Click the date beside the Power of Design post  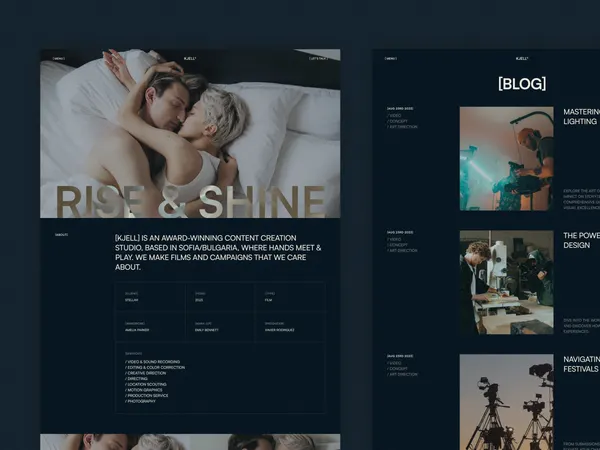[400, 232]
